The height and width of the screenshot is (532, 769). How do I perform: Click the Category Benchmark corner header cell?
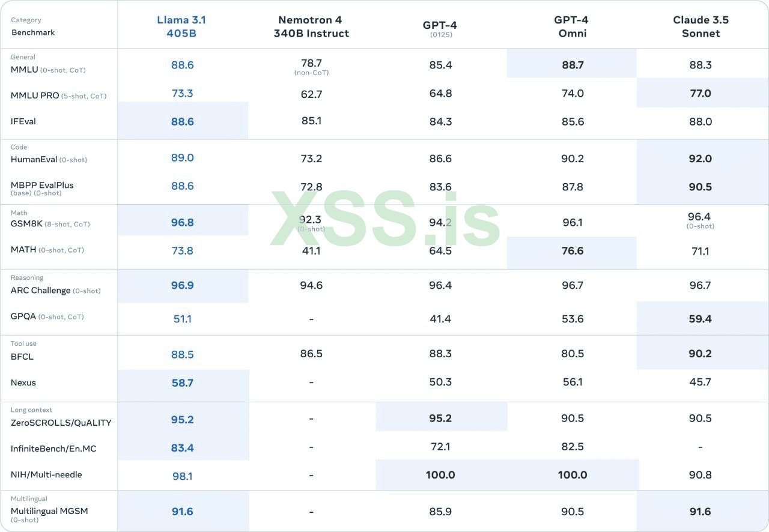pos(33,26)
